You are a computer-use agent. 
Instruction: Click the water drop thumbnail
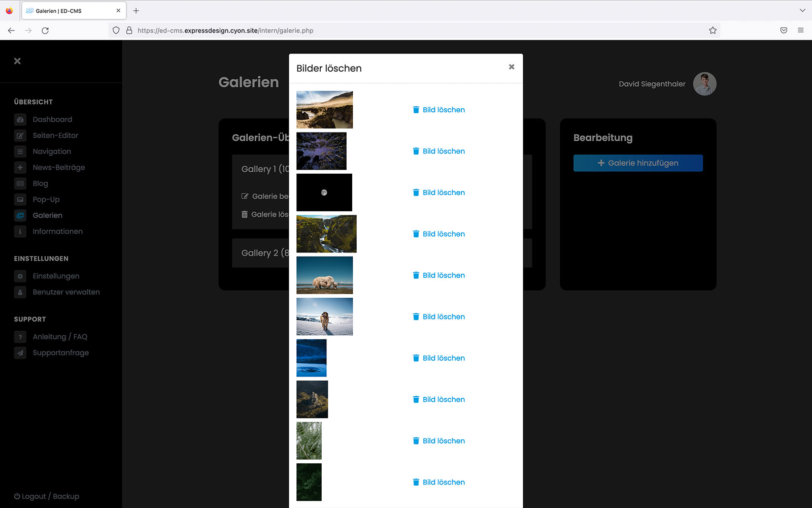[311, 358]
